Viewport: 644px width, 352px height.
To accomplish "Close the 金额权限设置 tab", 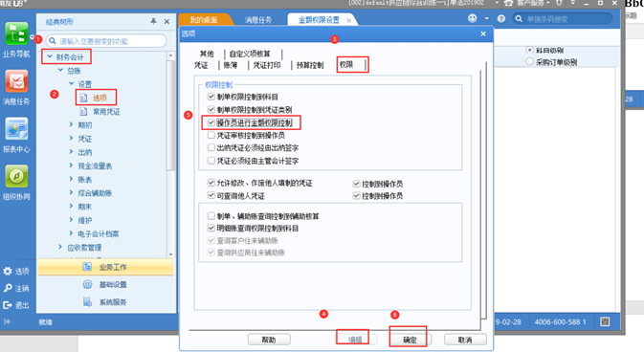I will pyautogui.click(x=348, y=20).
